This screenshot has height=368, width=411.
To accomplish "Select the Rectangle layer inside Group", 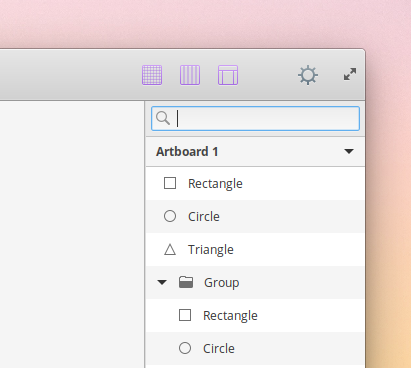I will click(255, 315).
